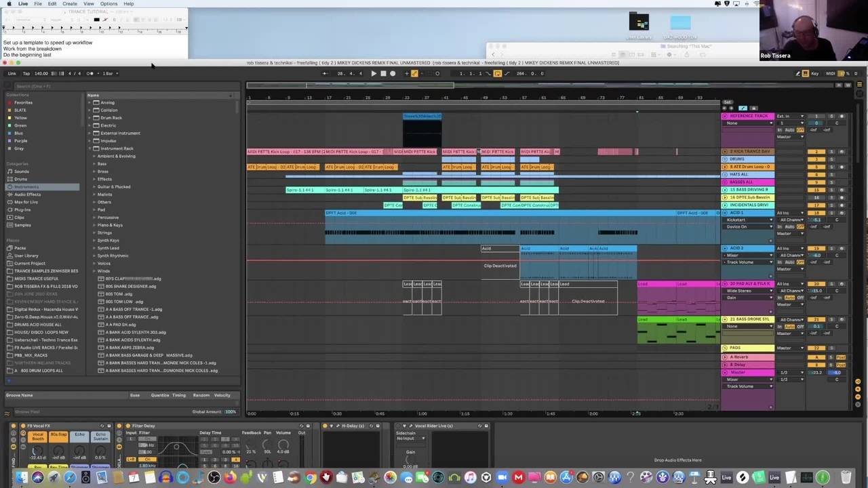
Task: Expand the Collision instrument folder
Action: click(89, 110)
